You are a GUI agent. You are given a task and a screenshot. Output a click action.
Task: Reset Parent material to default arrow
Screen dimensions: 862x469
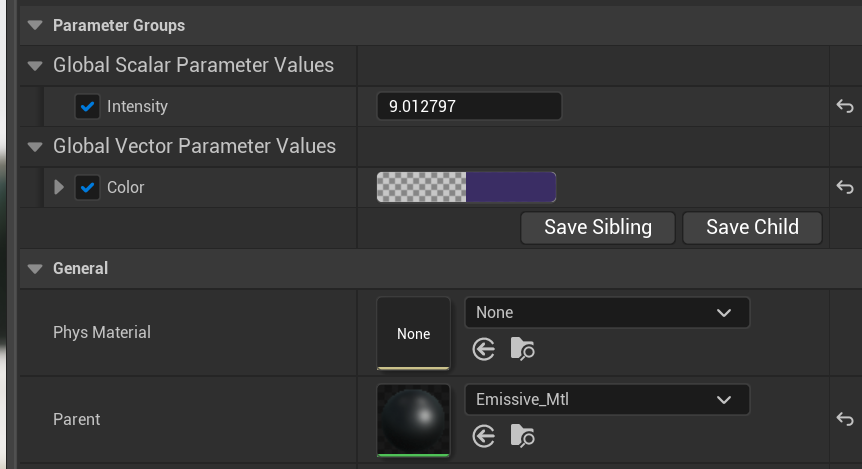pyautogui.click(x=845, y=420)
